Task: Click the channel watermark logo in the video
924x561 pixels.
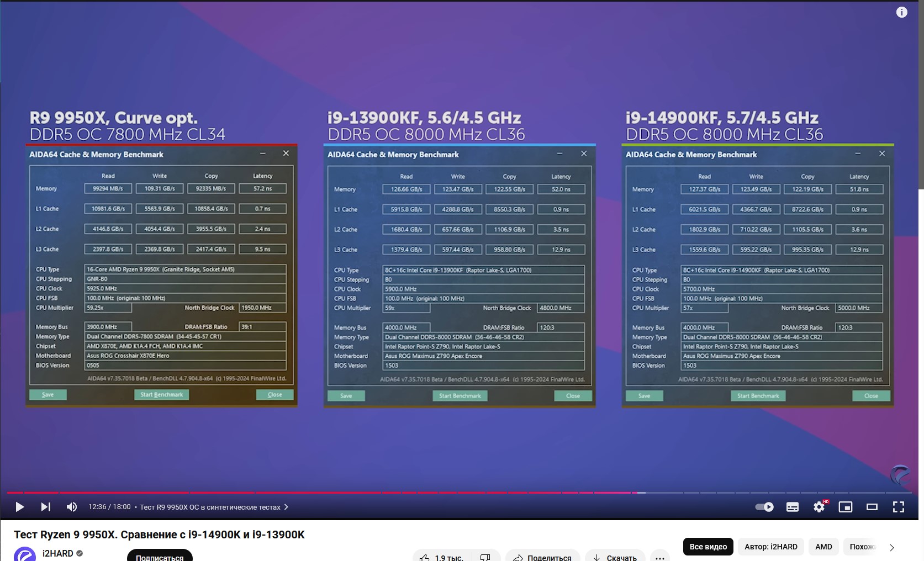Action: tap(901, 475)
